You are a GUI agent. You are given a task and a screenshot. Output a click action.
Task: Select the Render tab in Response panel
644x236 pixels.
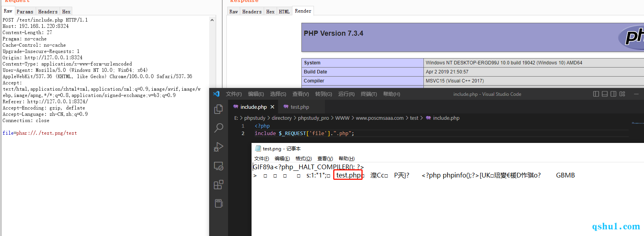point(303,11)
